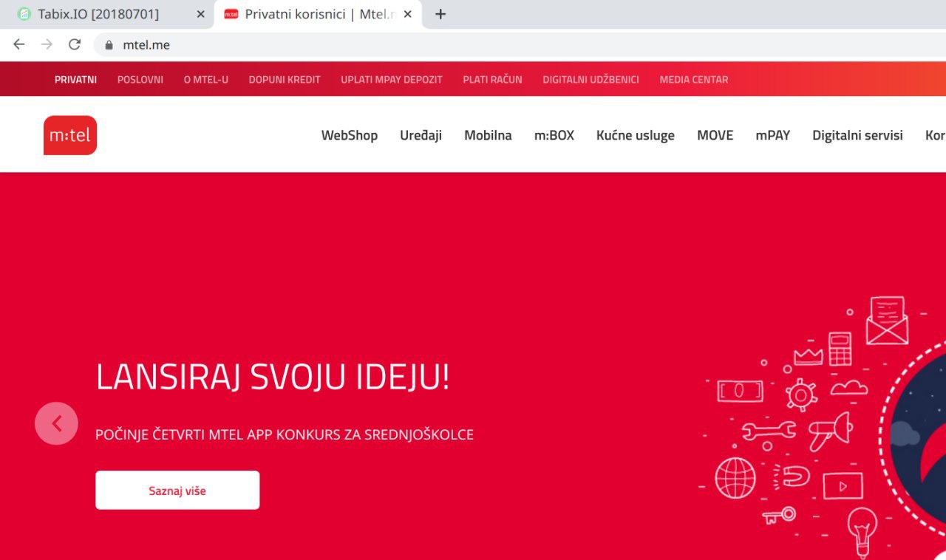Open the Digitalni servisi navigation item
Screen dimensions: 946x560
(x=857, y=135)
